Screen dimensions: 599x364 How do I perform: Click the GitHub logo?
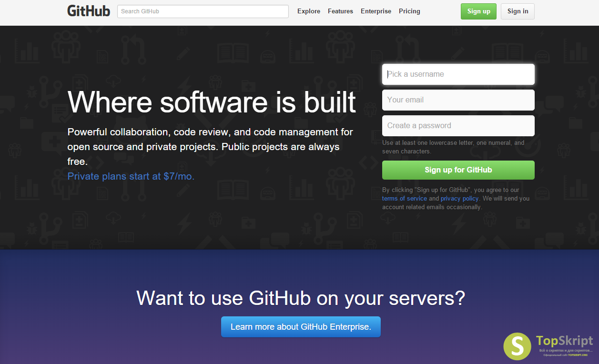(89, 11)
